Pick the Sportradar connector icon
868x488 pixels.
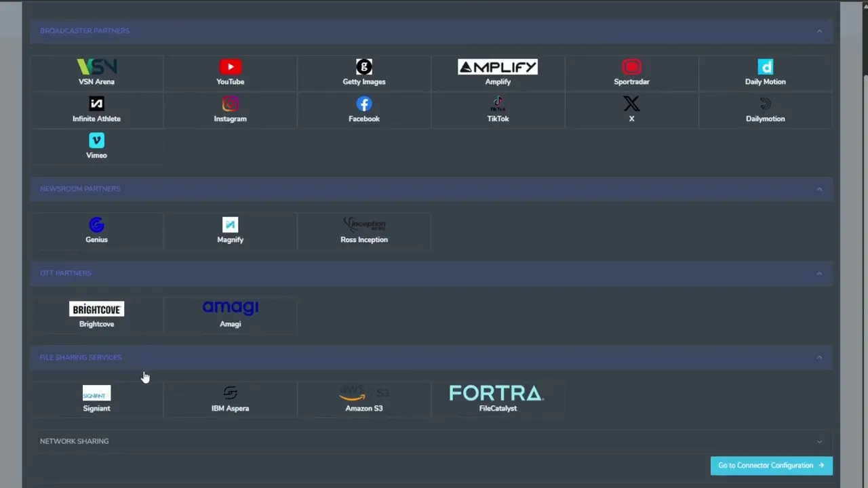coord(631,66)
